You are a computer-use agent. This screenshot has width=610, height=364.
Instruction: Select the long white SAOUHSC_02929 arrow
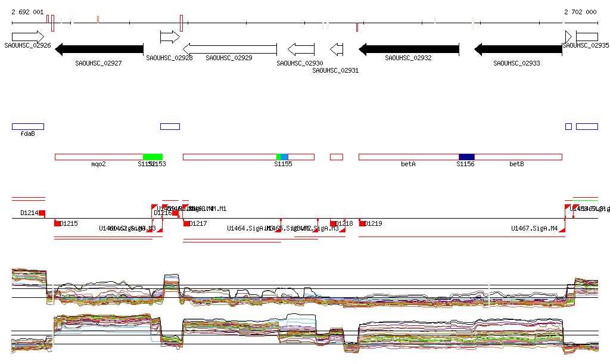[x=229, y=49]
